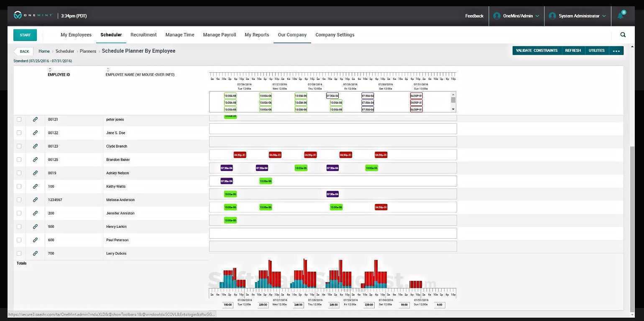Screen dimensions: 644x321
Task: Click link icon for Larry Dubois row
Action: [x=35, y=253]
